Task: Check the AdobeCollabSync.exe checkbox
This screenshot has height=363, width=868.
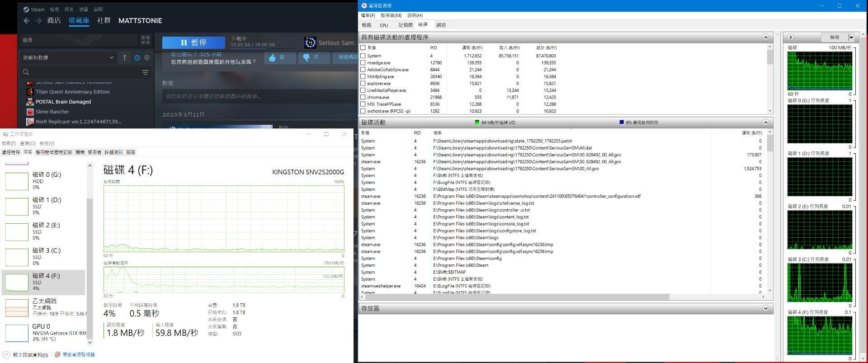Action: coord(363,70)
